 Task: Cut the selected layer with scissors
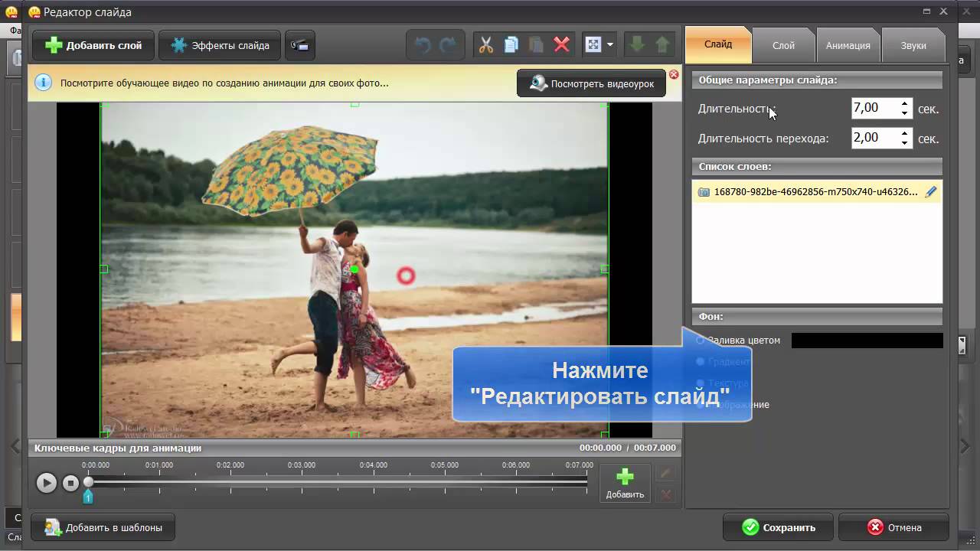pyautogui.click(x=486, y=45)
